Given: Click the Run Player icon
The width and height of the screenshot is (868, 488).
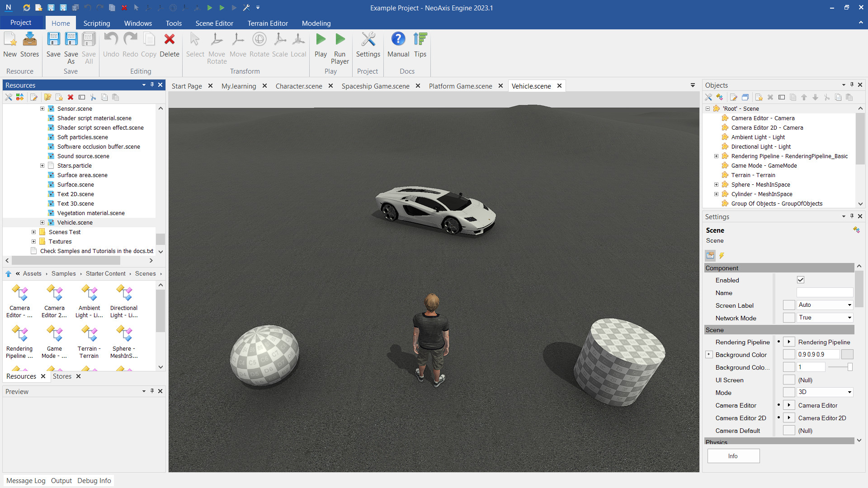Looking at the screenshot, I should pyautogui.click(x=340, y=40).
